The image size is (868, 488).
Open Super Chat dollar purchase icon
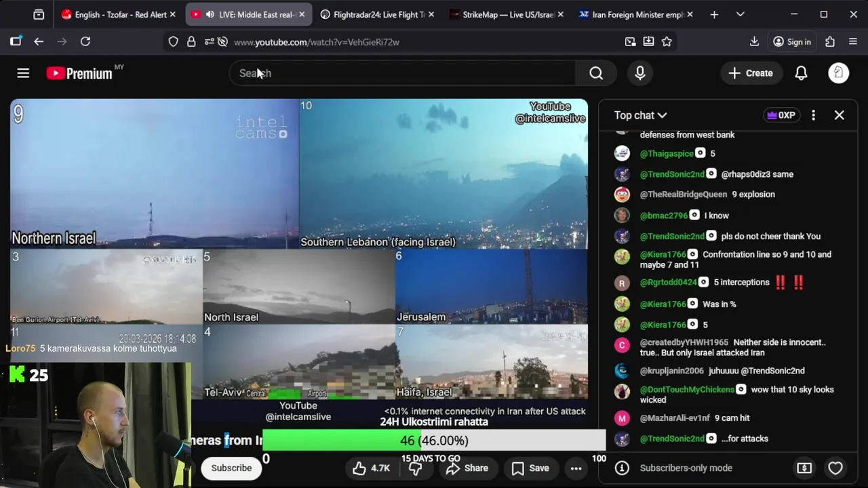pyautogui.click(x=804, y=468)
